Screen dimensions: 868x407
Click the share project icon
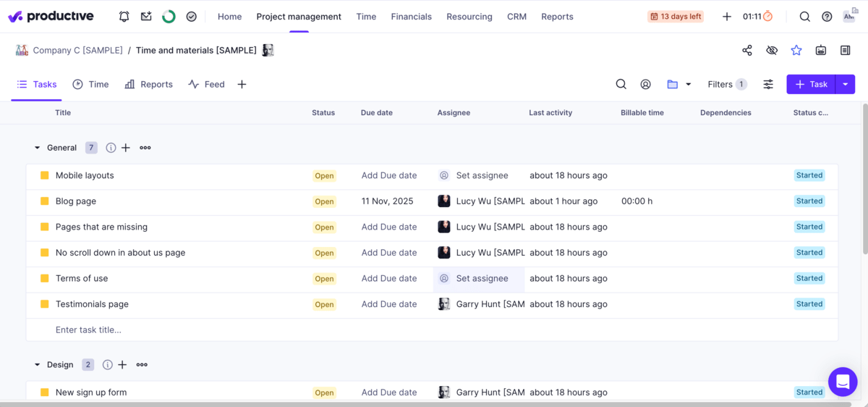click(747, 50)
